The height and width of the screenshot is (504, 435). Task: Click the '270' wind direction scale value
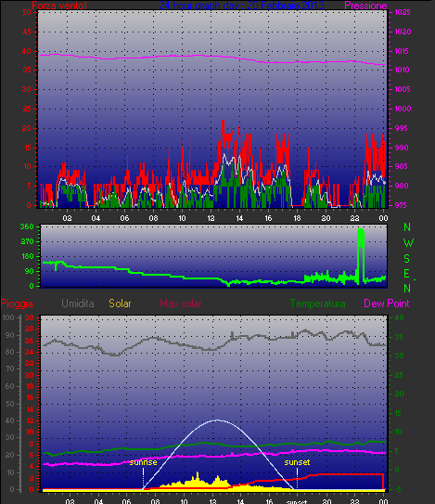tap(27, 241)
